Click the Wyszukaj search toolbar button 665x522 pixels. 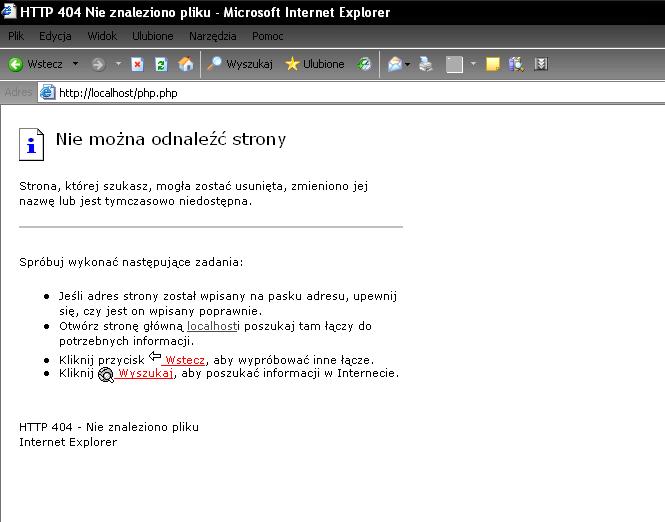click(x=240, y=64)
